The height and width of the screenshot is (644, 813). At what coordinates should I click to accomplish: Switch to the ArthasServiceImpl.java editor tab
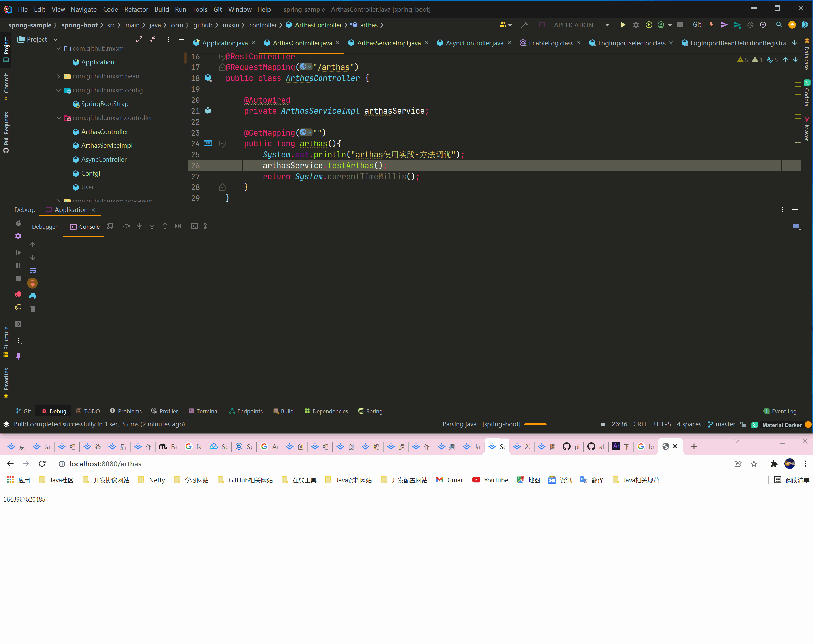pyautogui.click(x=388, y=43)
